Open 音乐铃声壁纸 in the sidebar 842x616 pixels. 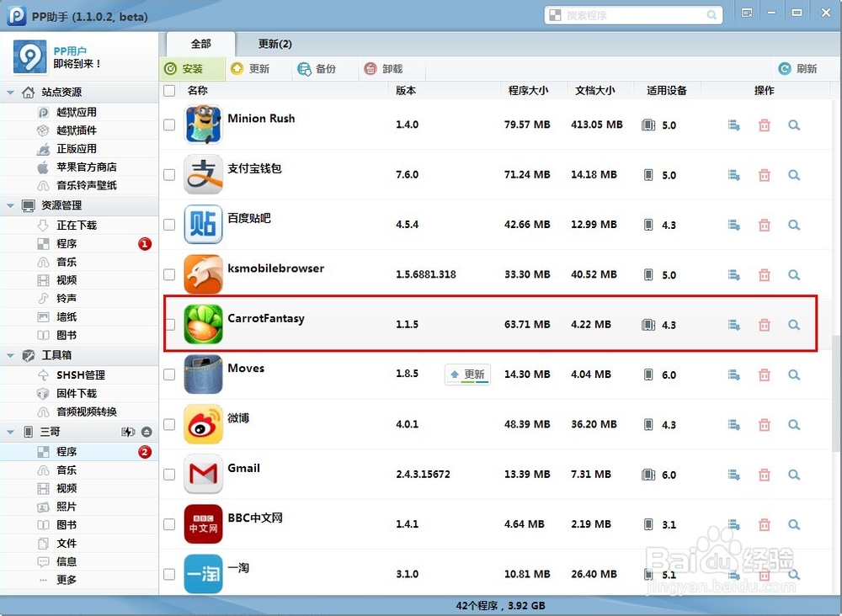click(86, 185)
